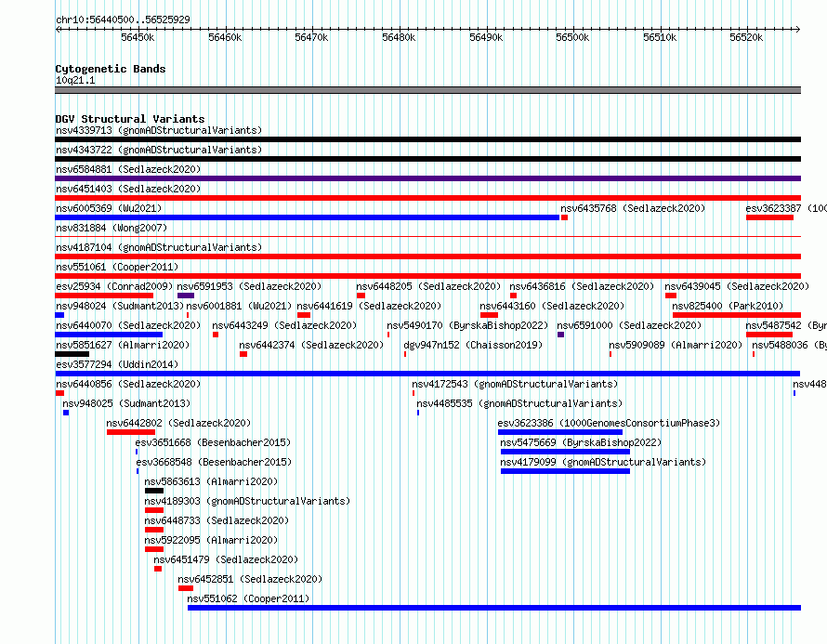This screenshot has height=644, width=827.
Task: Click the nsv4339713 gnomAD variant label
Action: (159, 130)
